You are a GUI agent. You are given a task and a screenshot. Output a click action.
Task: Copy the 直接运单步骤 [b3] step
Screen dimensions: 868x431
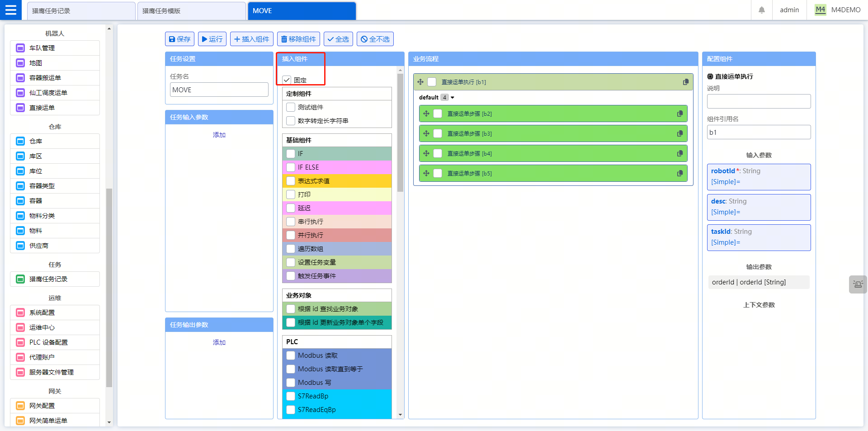click(680, 133)
